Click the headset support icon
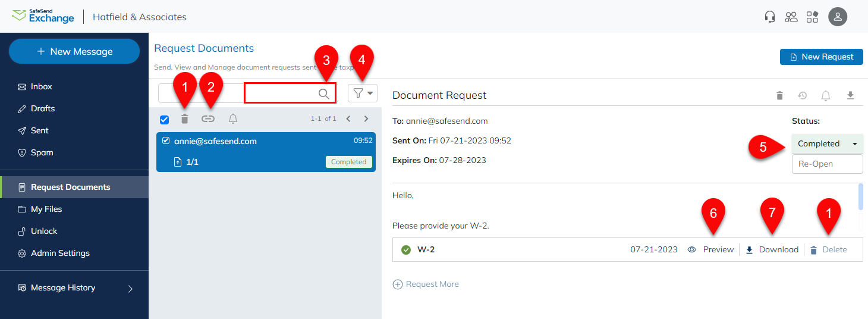The image size is (868, 319). [x=770, y=17]
